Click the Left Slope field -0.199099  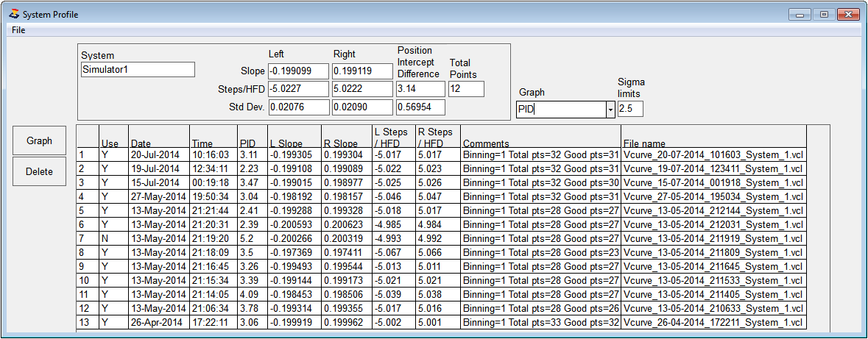coord(299,71)
